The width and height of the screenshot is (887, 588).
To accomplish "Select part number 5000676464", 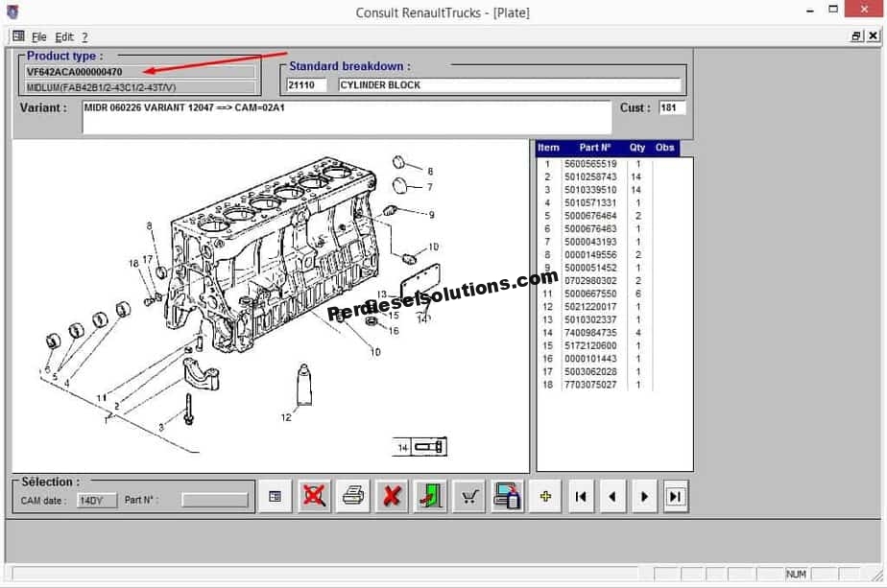I will (590, 216).
